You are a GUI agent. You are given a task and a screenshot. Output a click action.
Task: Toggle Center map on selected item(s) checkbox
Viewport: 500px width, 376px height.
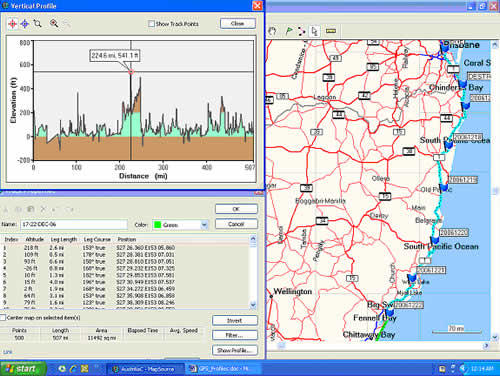(x=3, y=318)
